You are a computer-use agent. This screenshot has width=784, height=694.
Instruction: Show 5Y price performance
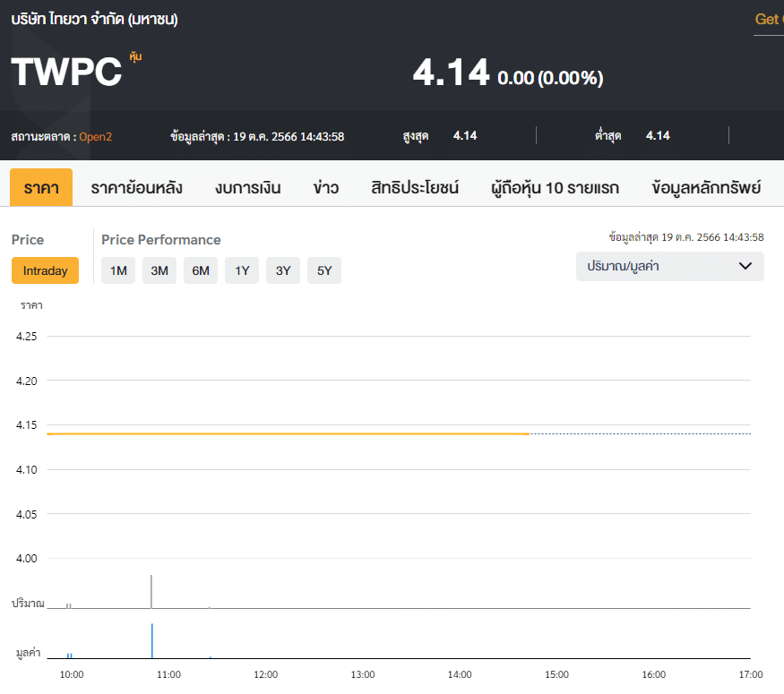324,270
